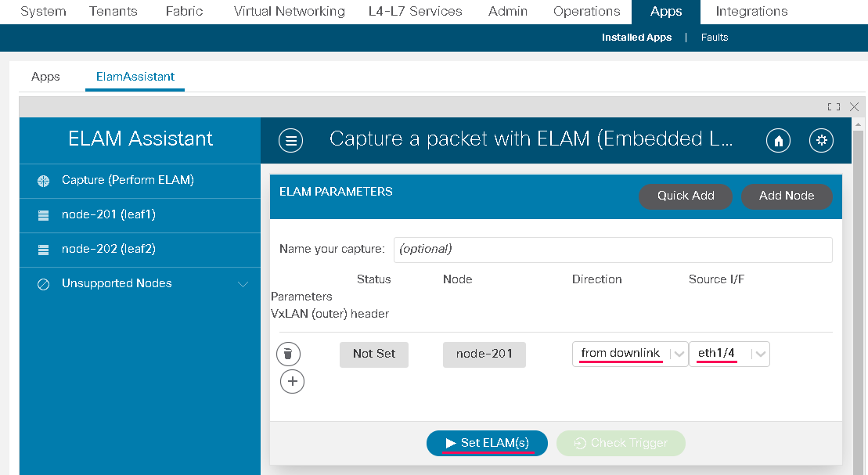Viewport: 868px width, 475px height.
Task: Expand Unsupported Nodes chevron
Action: click(243, 284)
